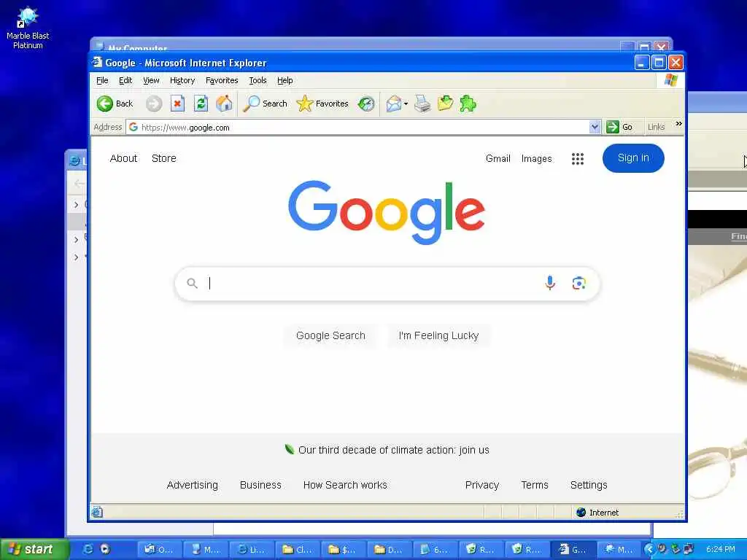The width and height of the screenshot is (747, 560).
Task: Launch Internet Explorer from Quick Launch
Action: point(88,549)
